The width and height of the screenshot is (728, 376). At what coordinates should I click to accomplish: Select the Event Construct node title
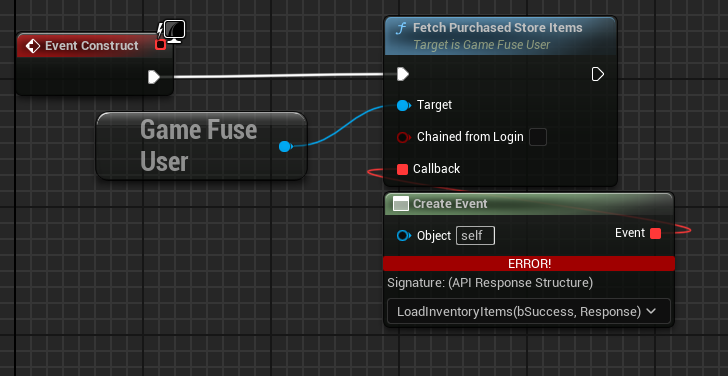click(x=91, y=46)
